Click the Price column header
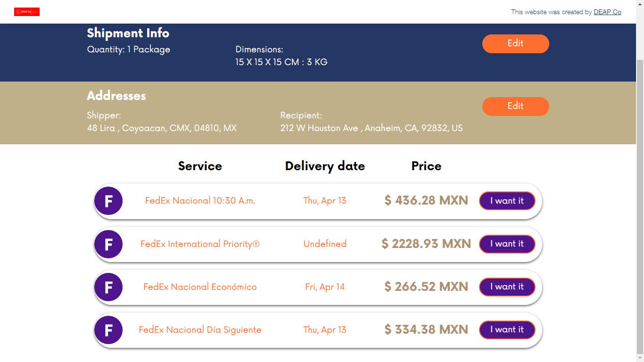 coord(426,166)
